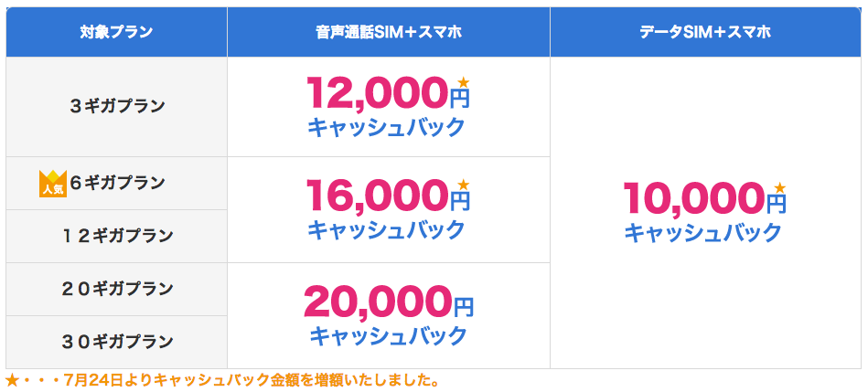This screenshot has width=868, height=392.
Task: Select the 対象プラン column header
Action: point(116,32)
